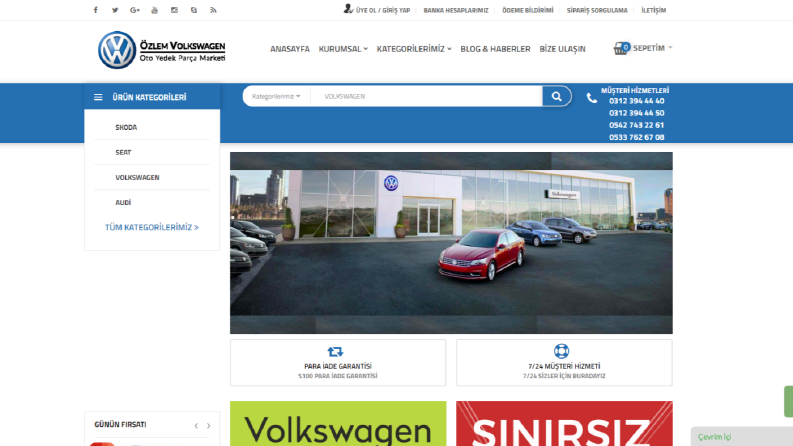Click the search magnifier button

(x=557, y=96)
